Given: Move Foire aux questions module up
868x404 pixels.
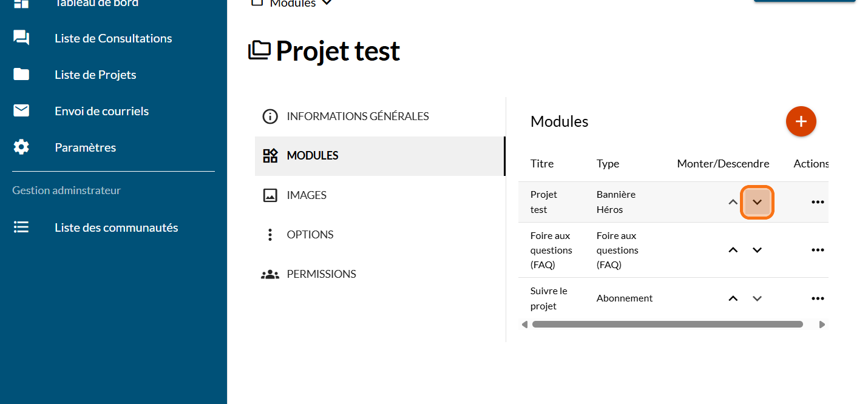Looking at the screenshot, I should point(733,250).
